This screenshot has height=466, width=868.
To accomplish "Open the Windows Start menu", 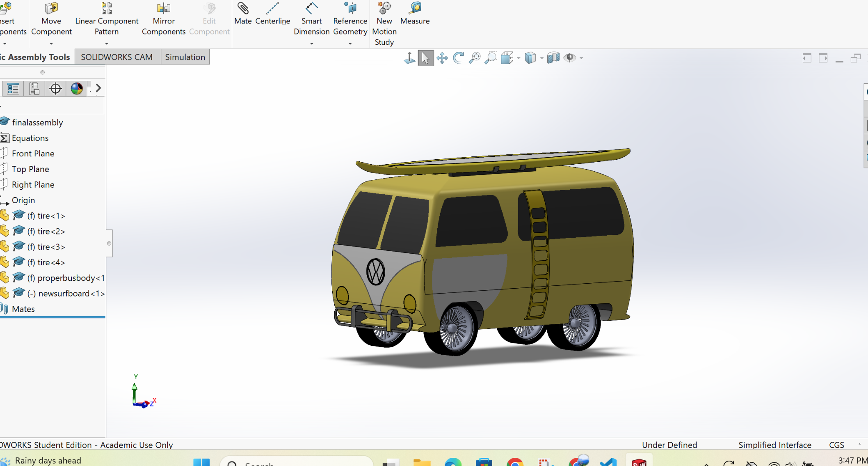I will (201, 462).
